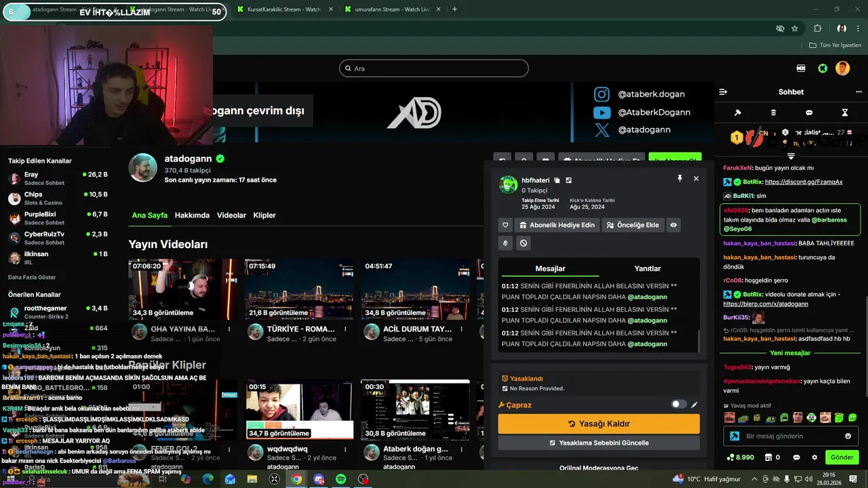The height and width of the screenshot is (488, 868).
Task: Switch to the Mesajlar tab
Action: point(550,268)
